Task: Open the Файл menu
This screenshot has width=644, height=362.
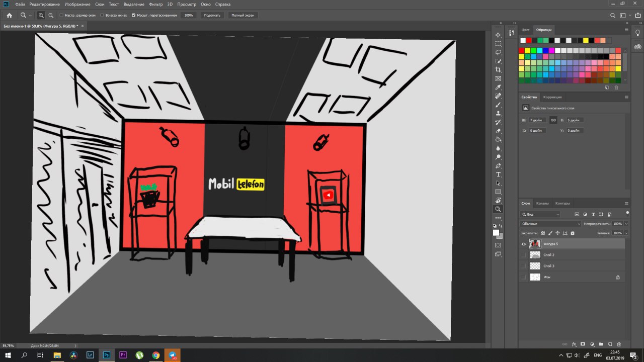Action: (x=20, y=4)
